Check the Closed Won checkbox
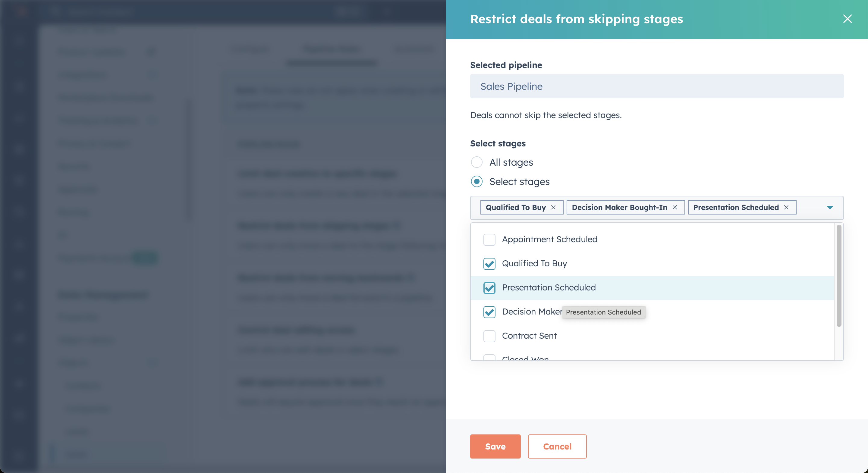Screen dimensions: 868x473 point(489,358)
